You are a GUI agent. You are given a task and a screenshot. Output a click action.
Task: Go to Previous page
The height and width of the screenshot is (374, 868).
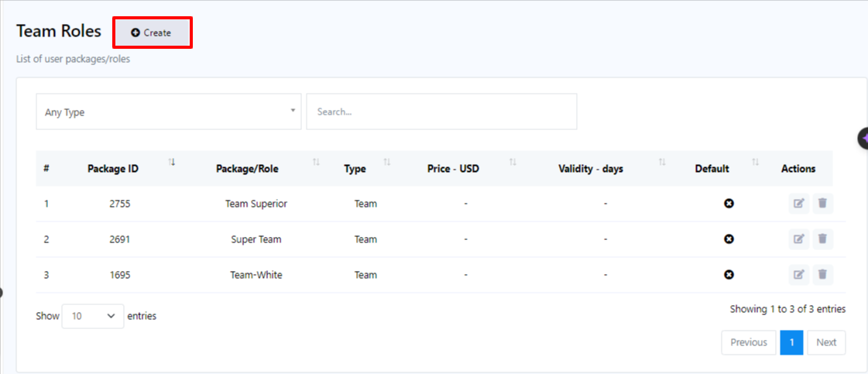[749, 342]
